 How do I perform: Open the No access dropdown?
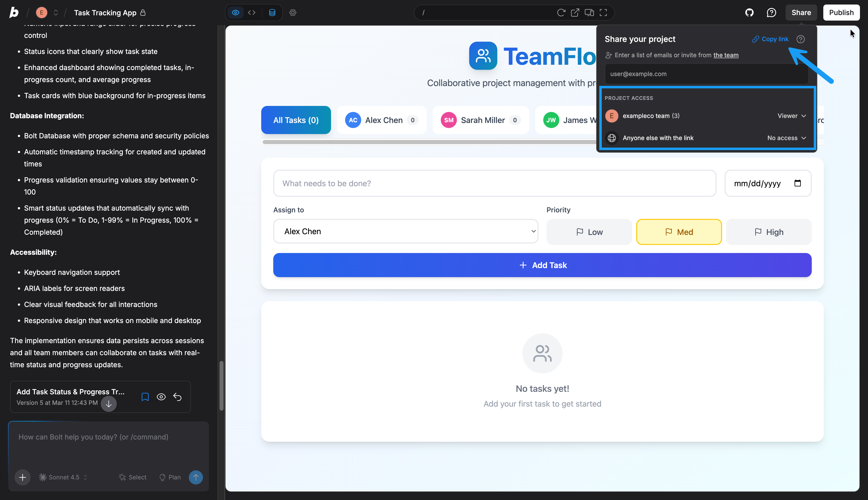pyautogui.click(x=787, y=138)
